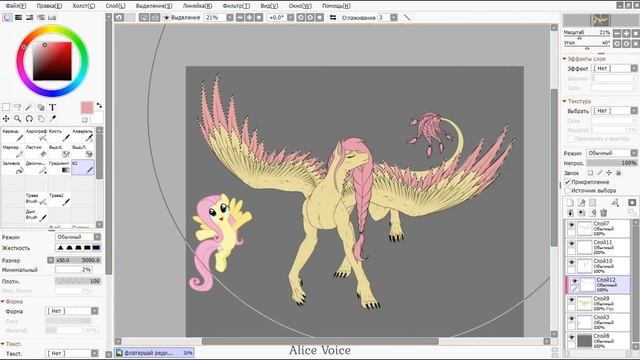The image size is (640, 360).
Task: Click the Сглаживание stabilizer value field
Action: tap(383, 18)
